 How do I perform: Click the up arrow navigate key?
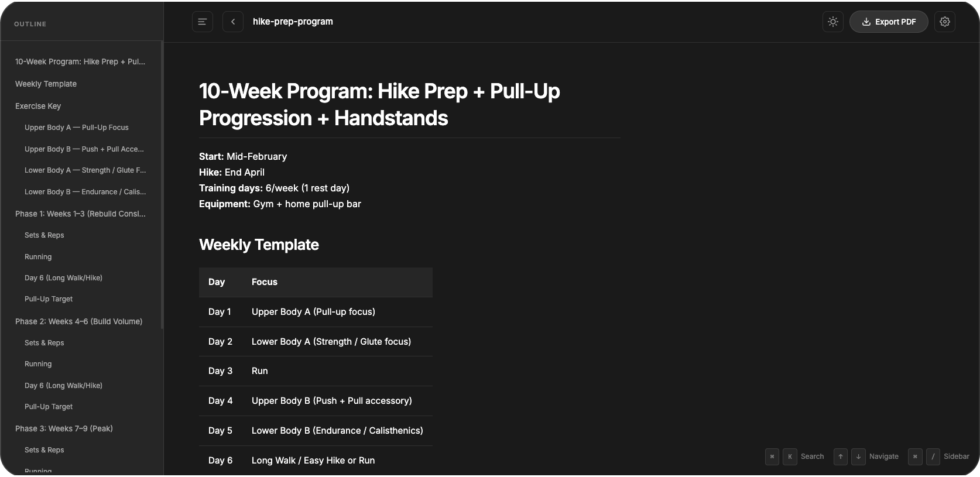841,457
